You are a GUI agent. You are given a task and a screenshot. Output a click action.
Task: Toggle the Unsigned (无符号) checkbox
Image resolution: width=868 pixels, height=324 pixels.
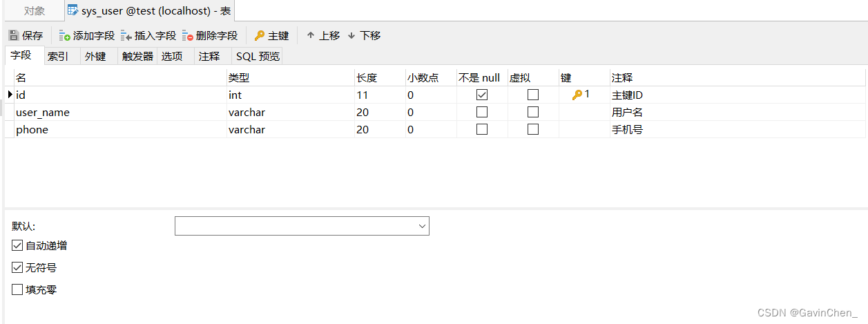pos(17,267)
